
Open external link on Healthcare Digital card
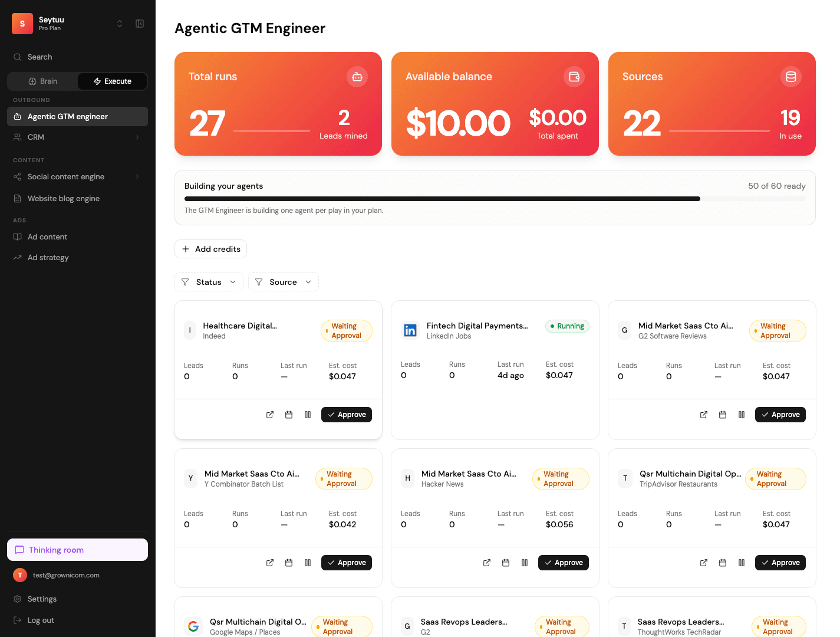tap(270, 415)
